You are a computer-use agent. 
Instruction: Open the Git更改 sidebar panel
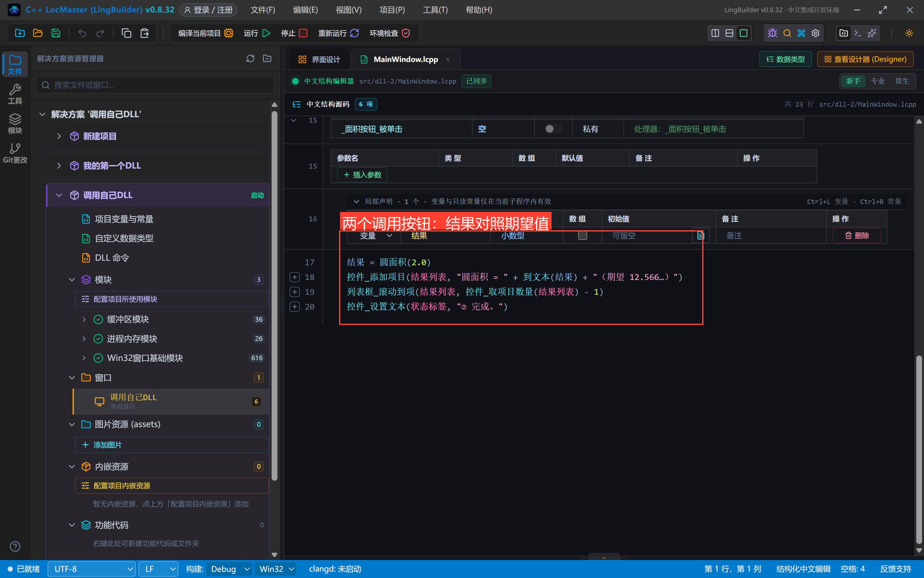[15, 153]
